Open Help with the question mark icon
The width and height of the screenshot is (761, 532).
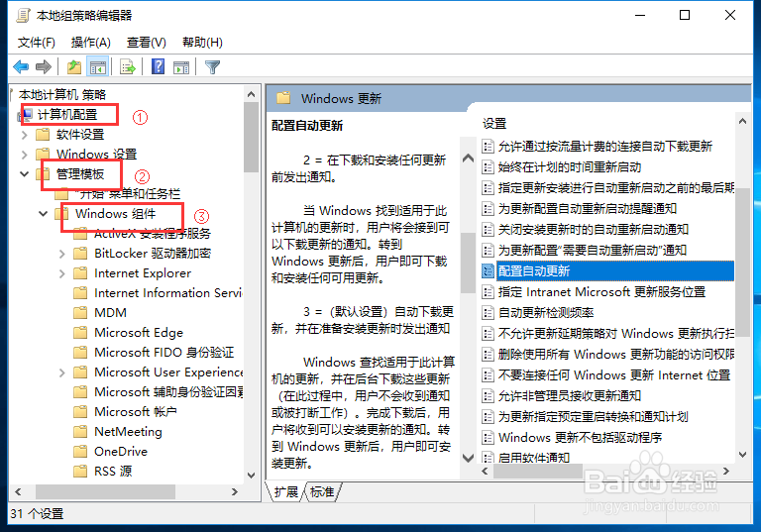pyautogui.click(x=159, y=66)
